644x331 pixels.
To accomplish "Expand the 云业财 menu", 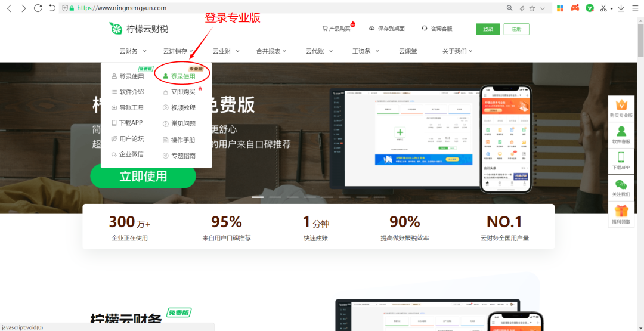I will (x=226, y=51).
